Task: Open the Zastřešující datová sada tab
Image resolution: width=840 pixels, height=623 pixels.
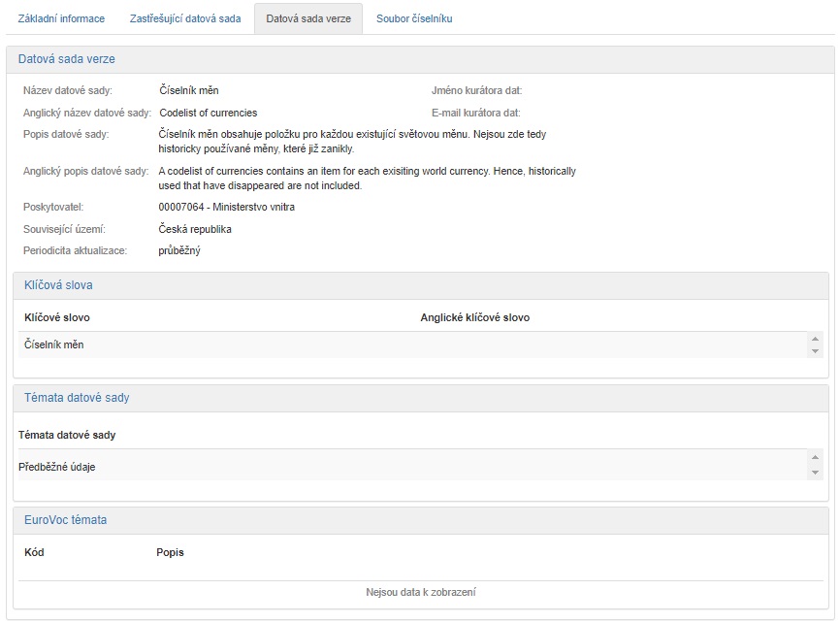Action: [185, 18]
